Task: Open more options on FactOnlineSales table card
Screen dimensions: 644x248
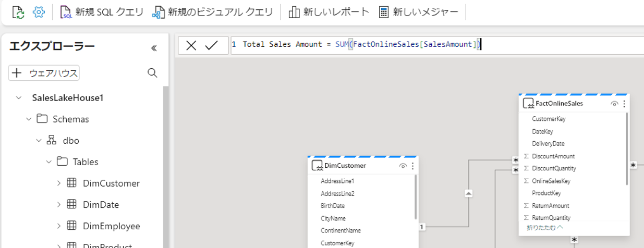Action: tap(624, 104)
